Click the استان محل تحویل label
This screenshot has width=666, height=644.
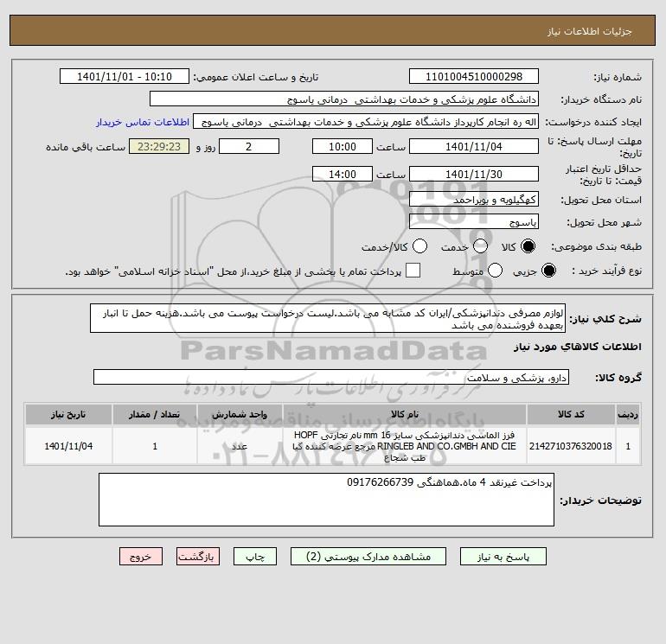[x=601, y=200]
